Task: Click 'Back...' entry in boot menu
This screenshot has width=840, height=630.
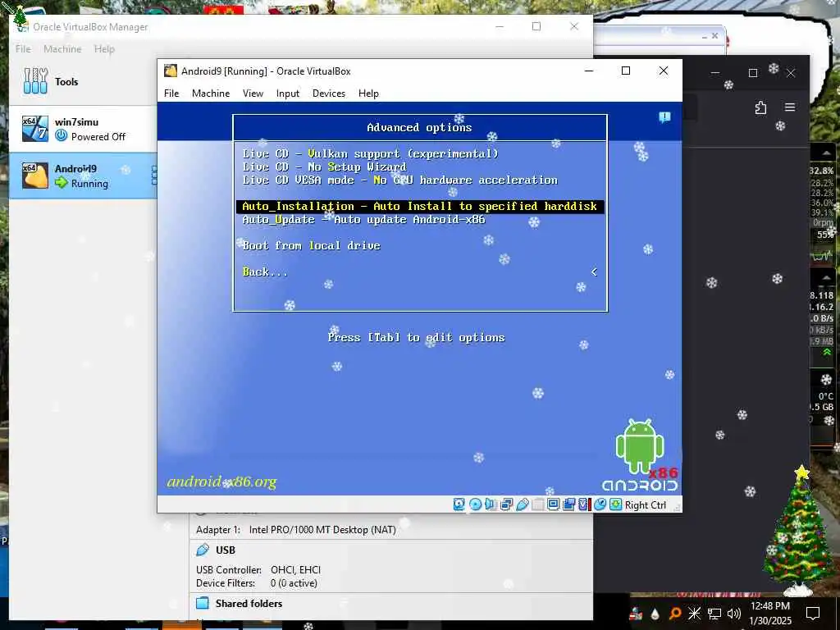Action: pyautogui.click(x=265, y=272)
